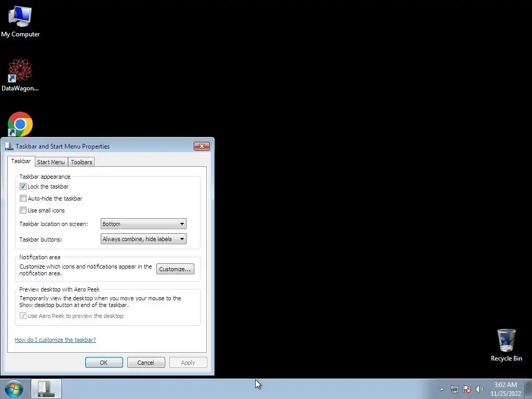Select the Recycle Bin desktop icon
The height and width of the screenshot is (399, 532).
(506, 345)
